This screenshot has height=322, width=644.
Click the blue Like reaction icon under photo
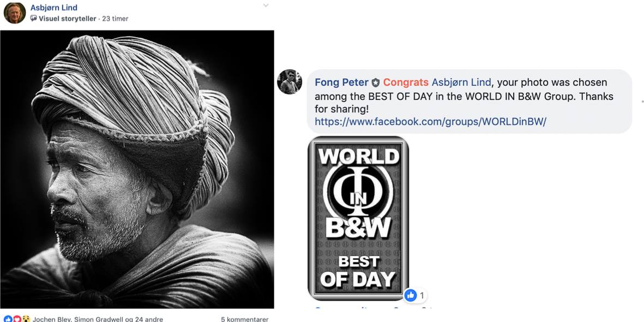point(8,319)
